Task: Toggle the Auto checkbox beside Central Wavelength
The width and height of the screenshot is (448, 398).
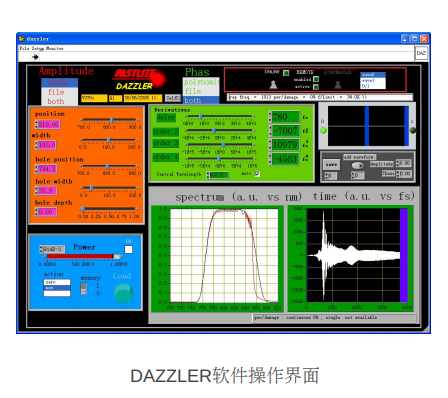Action: 257,174
